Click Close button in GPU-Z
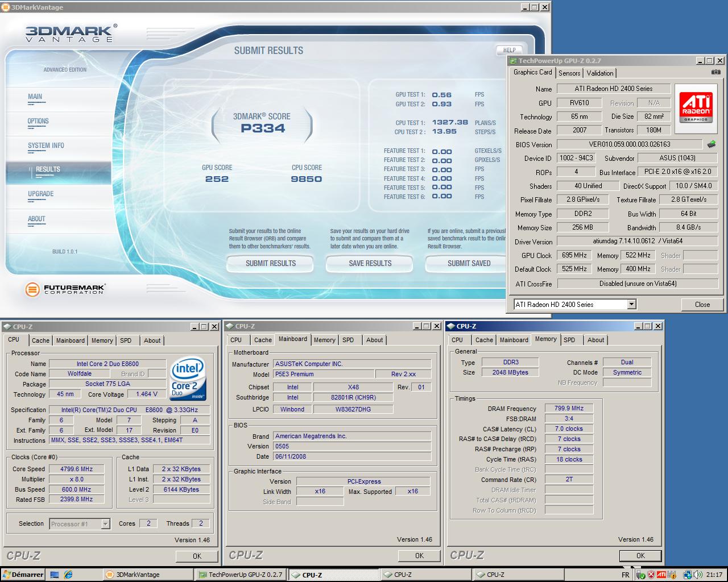Image resolution: width=728 pixels, height=582 pixels. click(702, 305)
